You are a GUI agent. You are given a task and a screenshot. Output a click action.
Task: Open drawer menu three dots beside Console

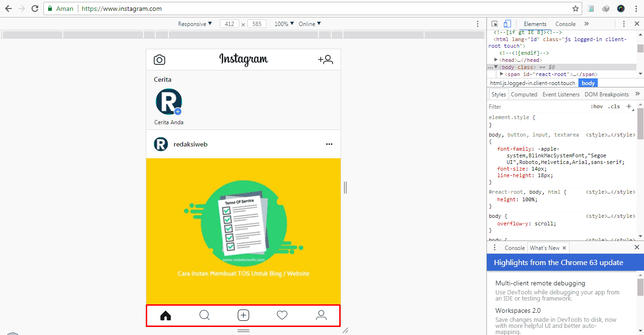pos(494,248)
